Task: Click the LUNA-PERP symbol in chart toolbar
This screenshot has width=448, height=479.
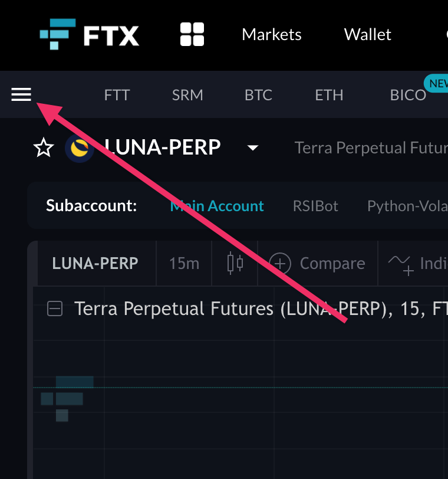Action: coord(95,263)
